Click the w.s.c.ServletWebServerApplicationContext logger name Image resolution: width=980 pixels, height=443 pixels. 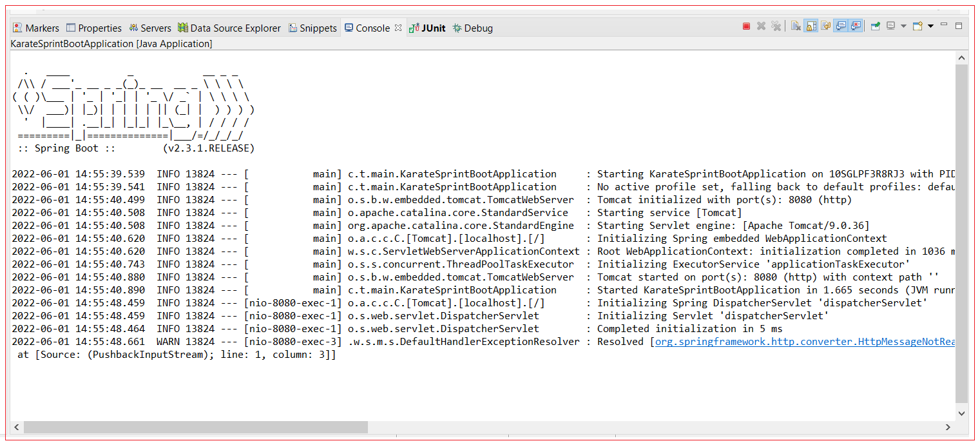pyautogui.click(x=464, y=251)
